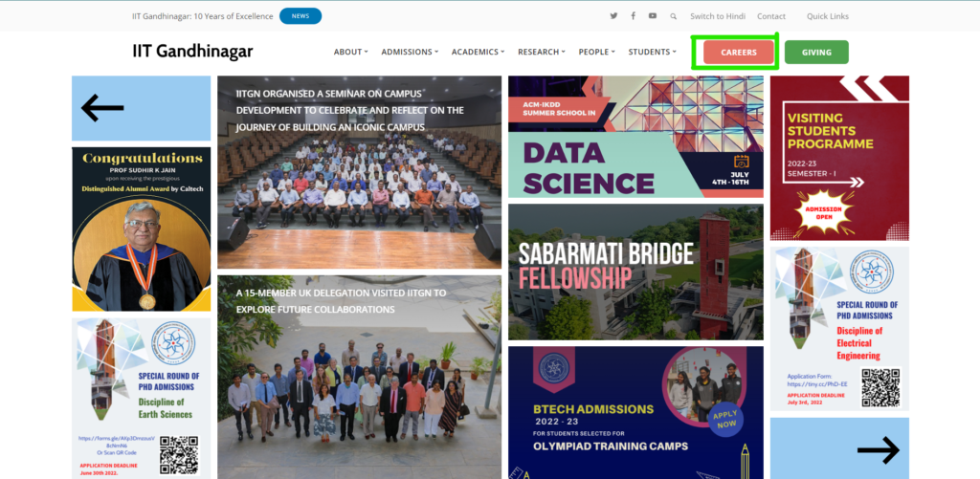
Task: Expand the Students dropdown menu
Action: click(x=652, y=53)
